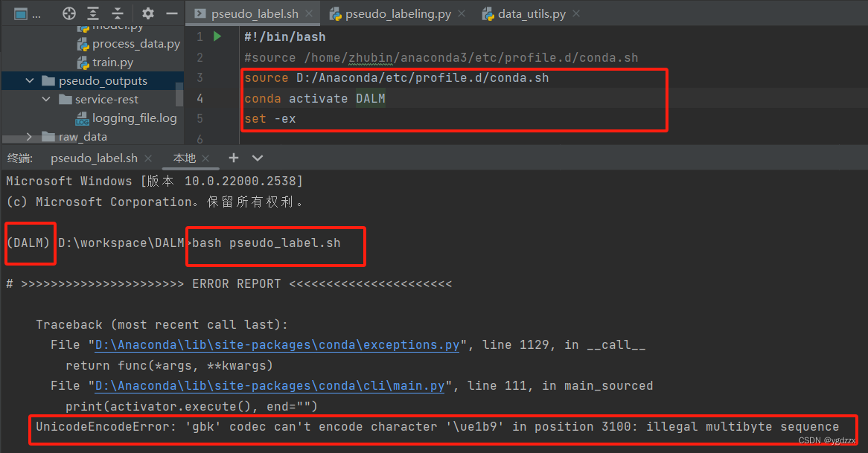Click line 3 source conda.sh code
Image resolution: width=868 pixels, height=453 pixels.
pos(396,78)
